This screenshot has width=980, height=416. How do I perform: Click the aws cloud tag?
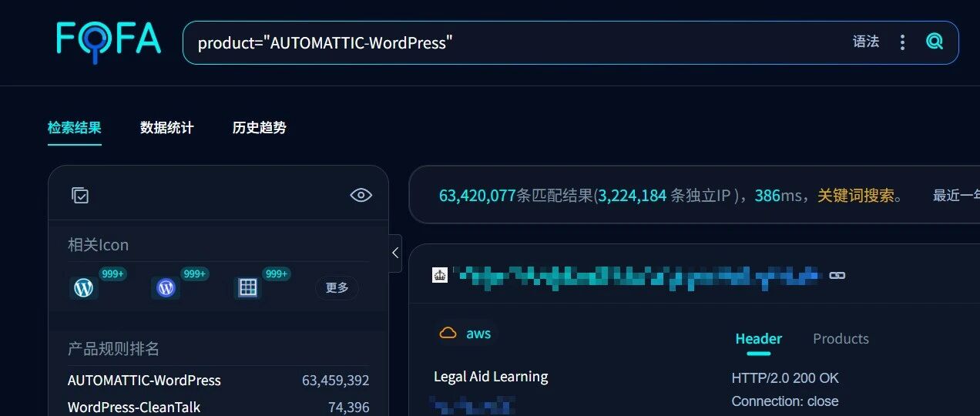pyautogui.click(x=465, y=334)
